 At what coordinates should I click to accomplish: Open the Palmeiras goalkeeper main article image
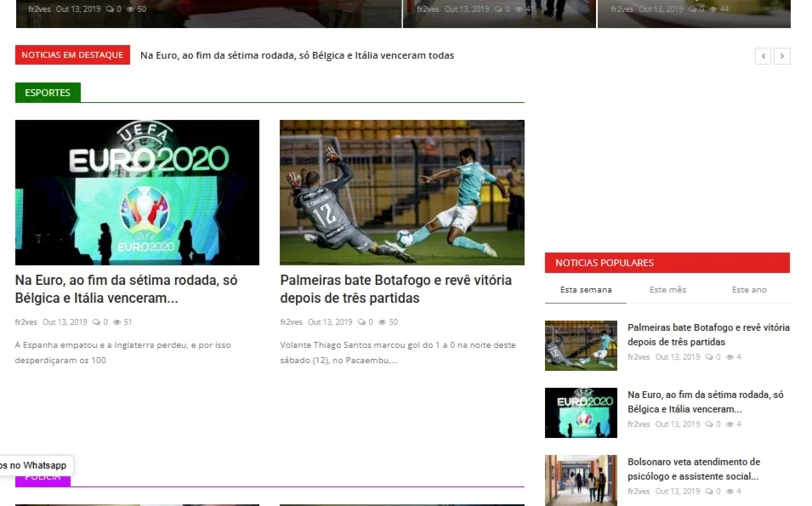[x=402, y=193]
